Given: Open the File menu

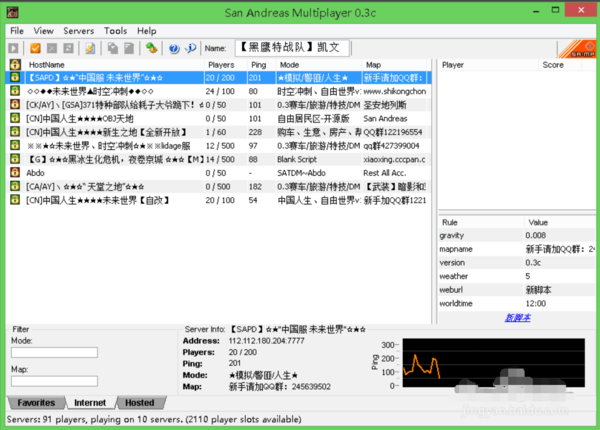Looking at the screenshot, I should pos(17,31).
